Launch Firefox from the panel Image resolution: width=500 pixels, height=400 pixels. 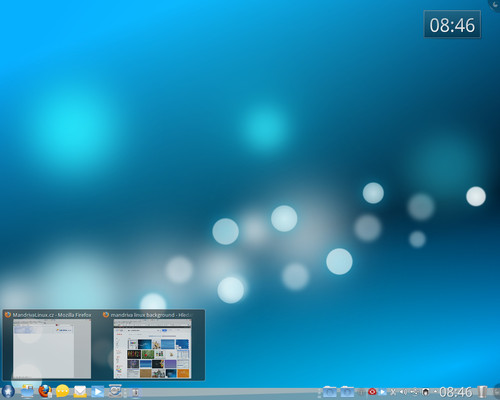tap(45, 391)
